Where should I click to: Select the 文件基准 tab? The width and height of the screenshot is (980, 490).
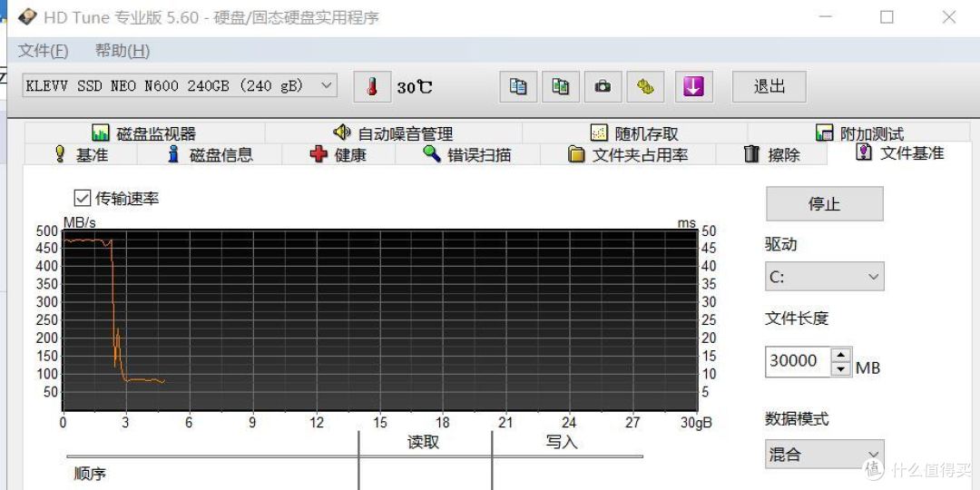(899, 153)
